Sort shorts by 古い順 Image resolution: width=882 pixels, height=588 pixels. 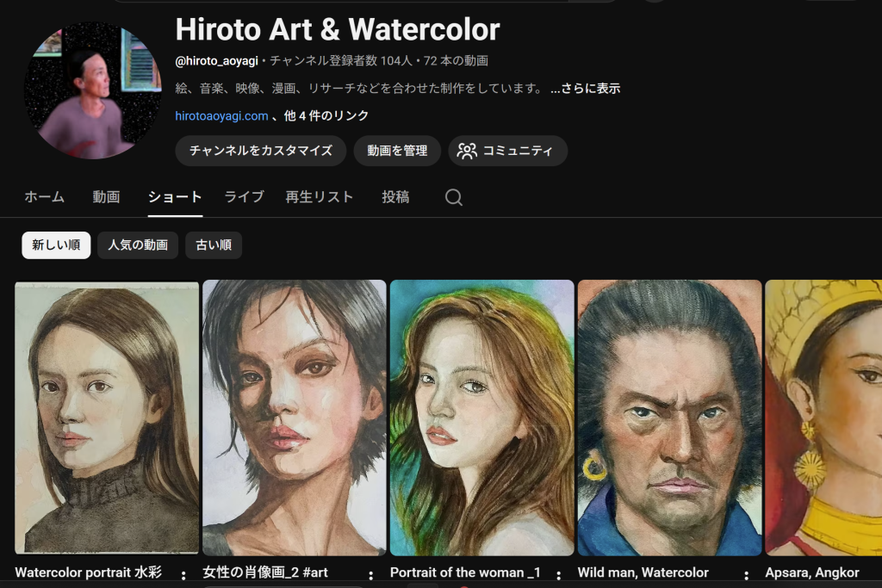[214, 245]
